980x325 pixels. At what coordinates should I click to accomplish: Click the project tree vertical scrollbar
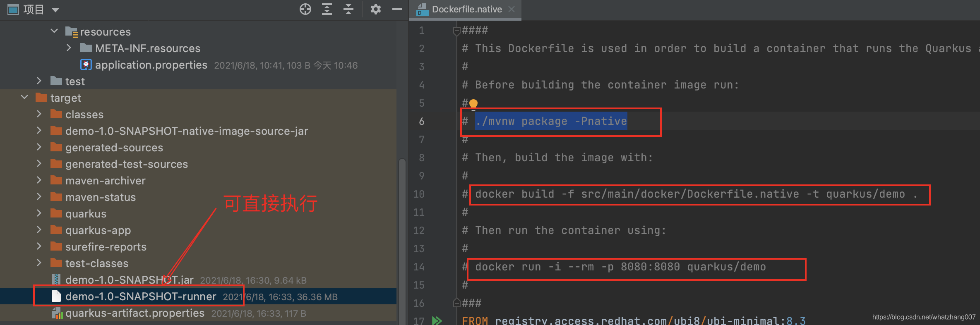[402, 241]
